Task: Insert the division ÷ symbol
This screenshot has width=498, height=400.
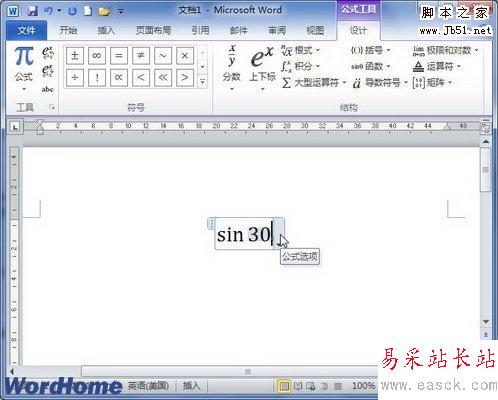Action: 75,78
